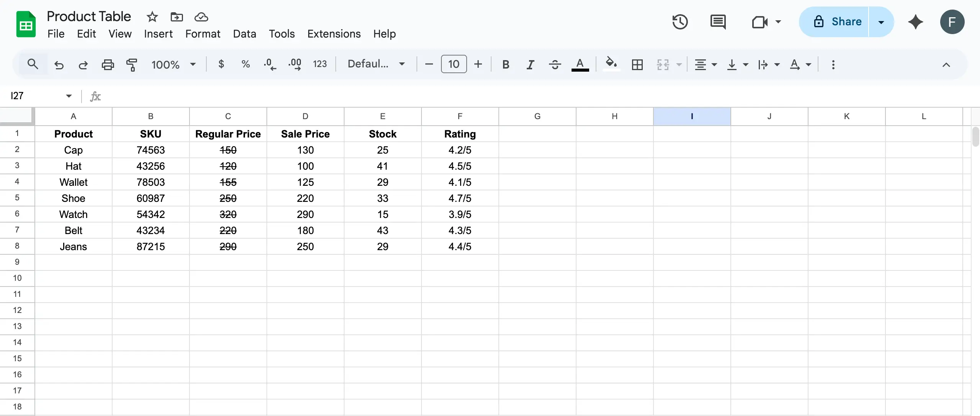Open the borders menu
This screenshot has height=416, width=980.
click(x=637, y=64)
